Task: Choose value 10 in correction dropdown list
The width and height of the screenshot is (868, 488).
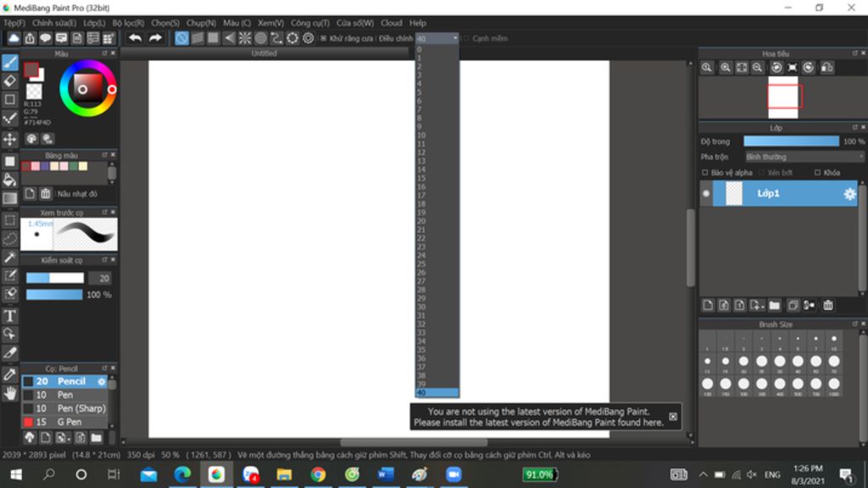Action: tap(437, 135)
